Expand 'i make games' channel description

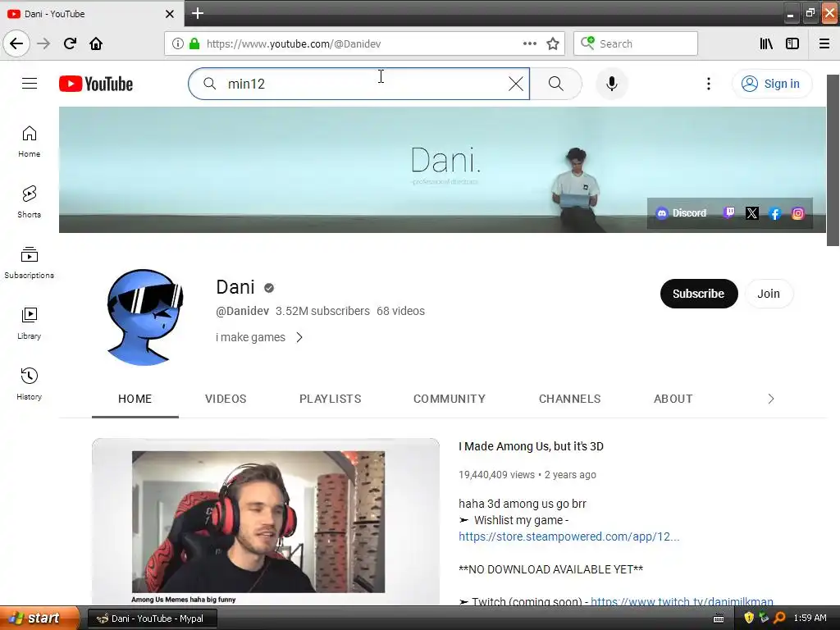point(259,337)
